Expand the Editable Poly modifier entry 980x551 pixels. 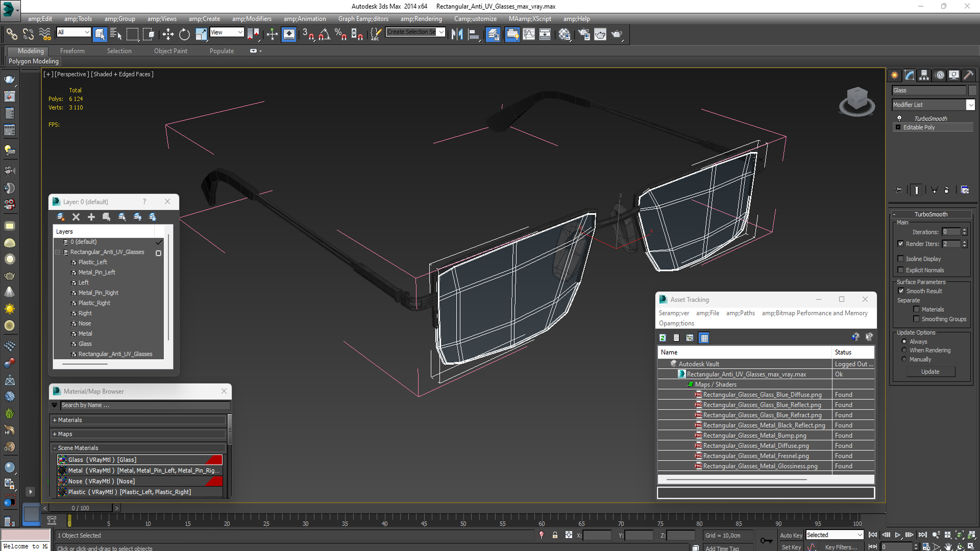click(x=898, y=127)
